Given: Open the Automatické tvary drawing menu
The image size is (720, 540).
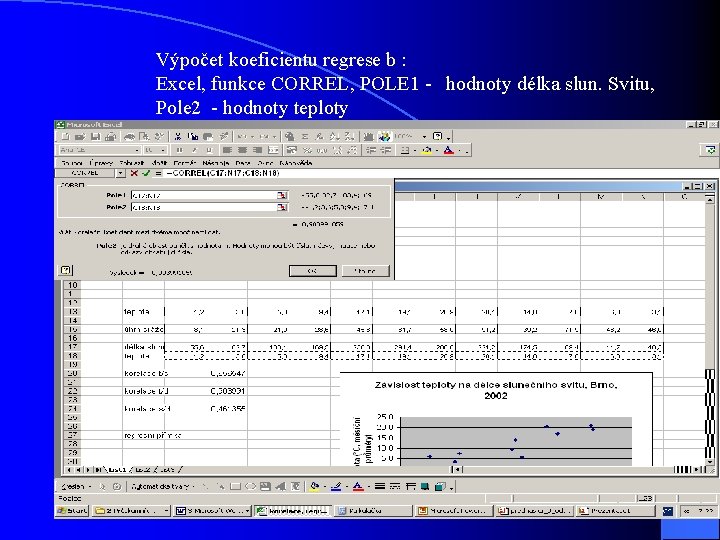Looking at the screenshot, I should pos(163,486).
